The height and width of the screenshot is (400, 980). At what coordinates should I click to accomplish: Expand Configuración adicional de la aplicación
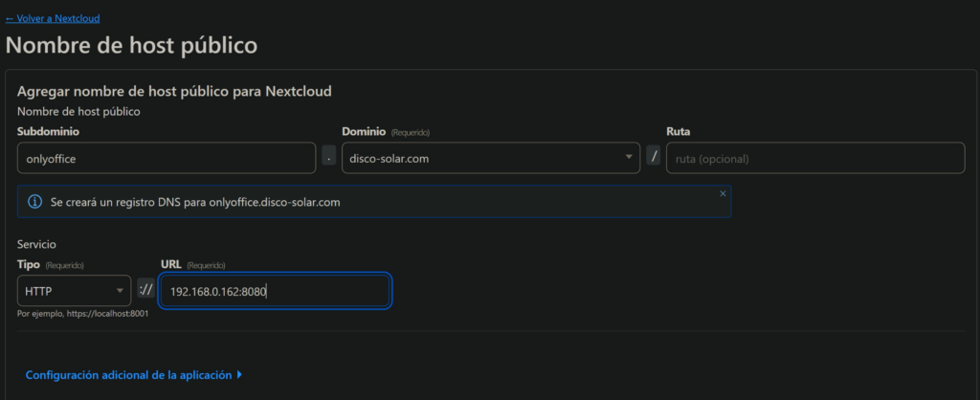134,375
